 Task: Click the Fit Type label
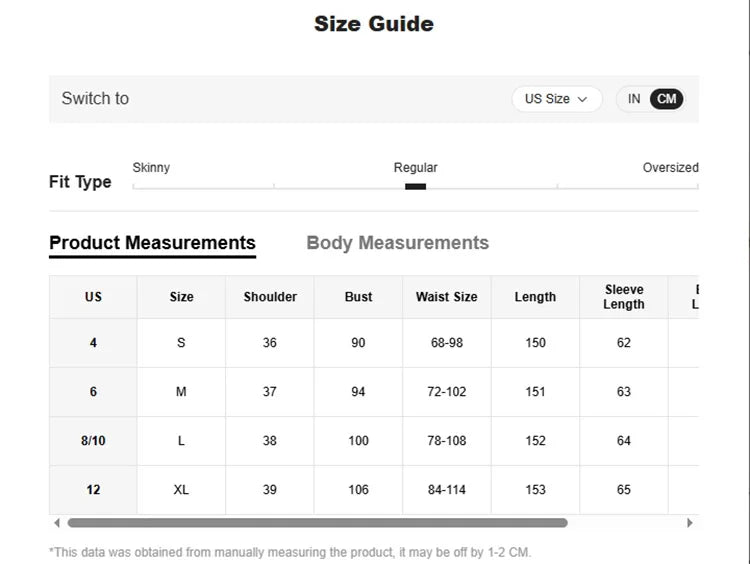click(80, 182)
